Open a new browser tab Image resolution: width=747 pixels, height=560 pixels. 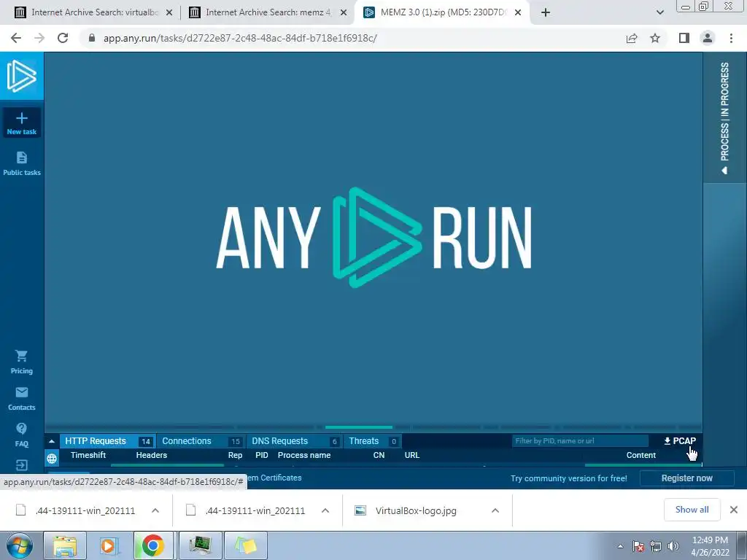pyautogui.click(x=546, y=13)
